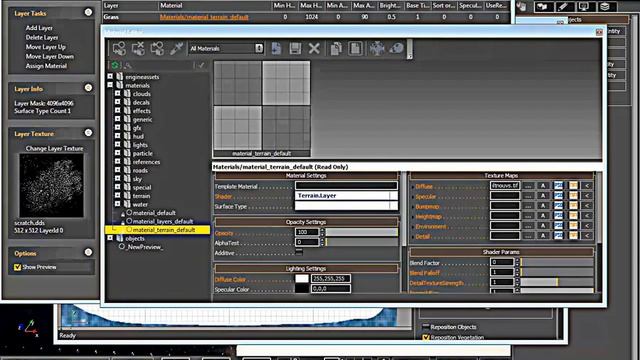The width and height of the screenshot is (640, 360).
Task: Click the blue tiling icon in Heightmap row
Action: point(558,216)
